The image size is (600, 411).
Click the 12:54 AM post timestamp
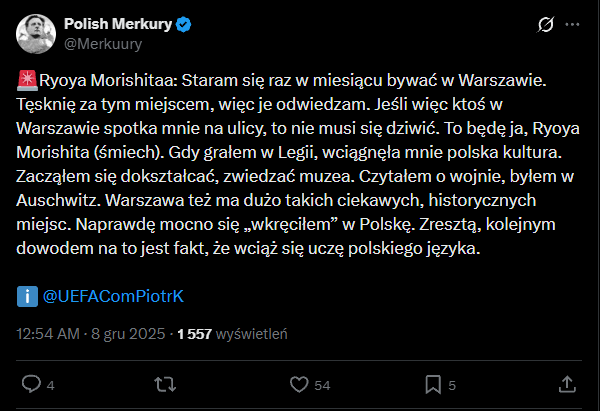coord(48,335)
